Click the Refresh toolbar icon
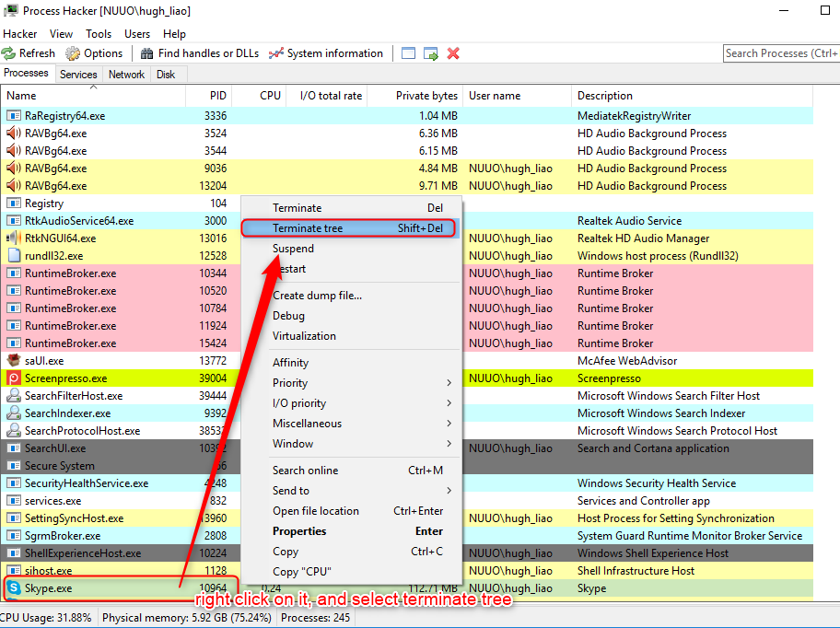 (x=9, y=53)
